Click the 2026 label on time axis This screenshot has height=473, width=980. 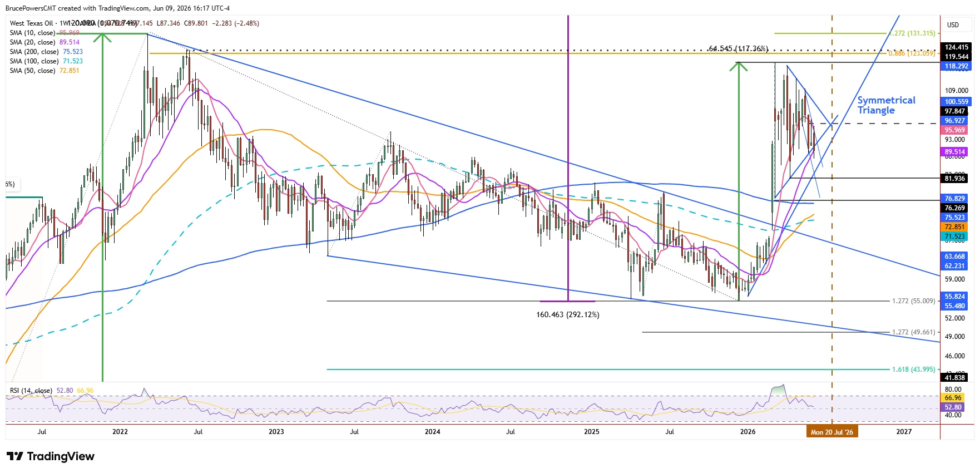748,432
